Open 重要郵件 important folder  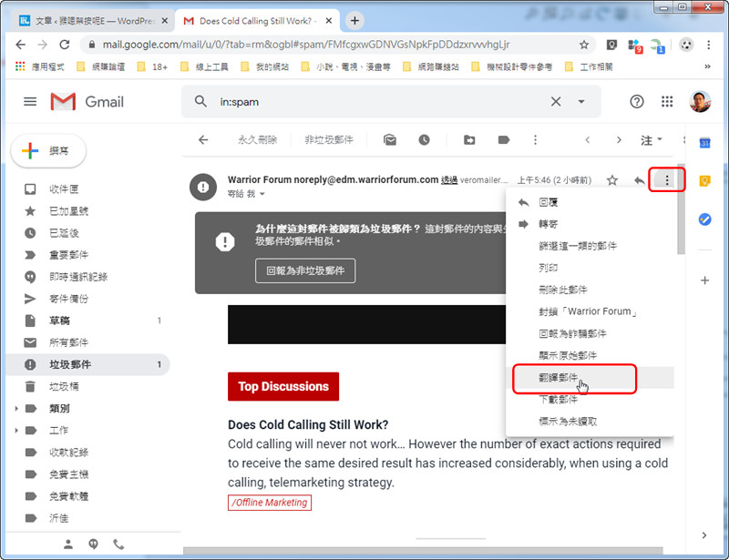88,255
